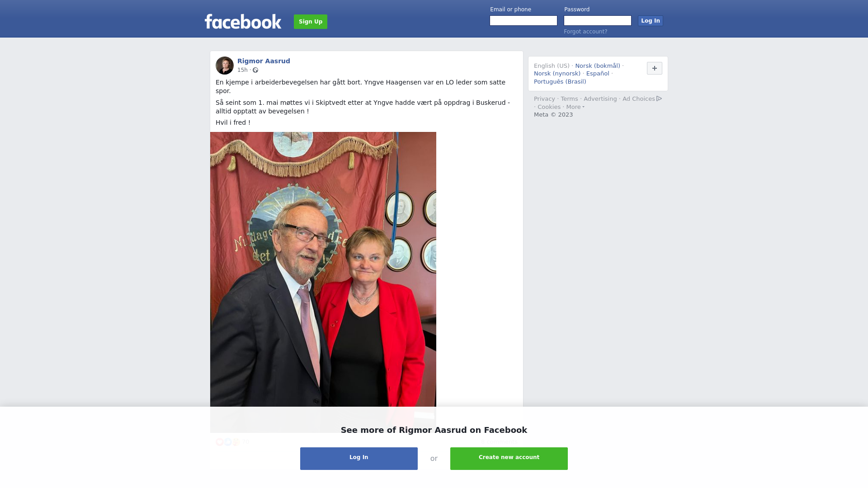868x488 pixels.
Task: Select Português (Brasil) language
Action: point(560,82)
